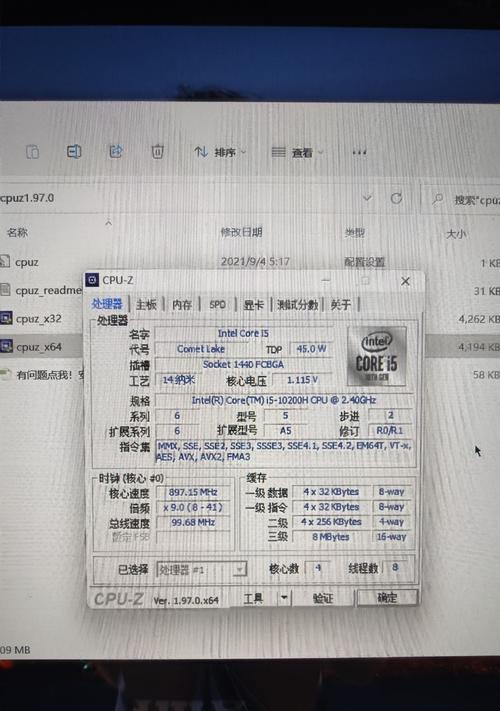Open the arrow dropdown next to 工具
Image resolution: width=500 pixels, height=711 pixels.
click(284, 599)
